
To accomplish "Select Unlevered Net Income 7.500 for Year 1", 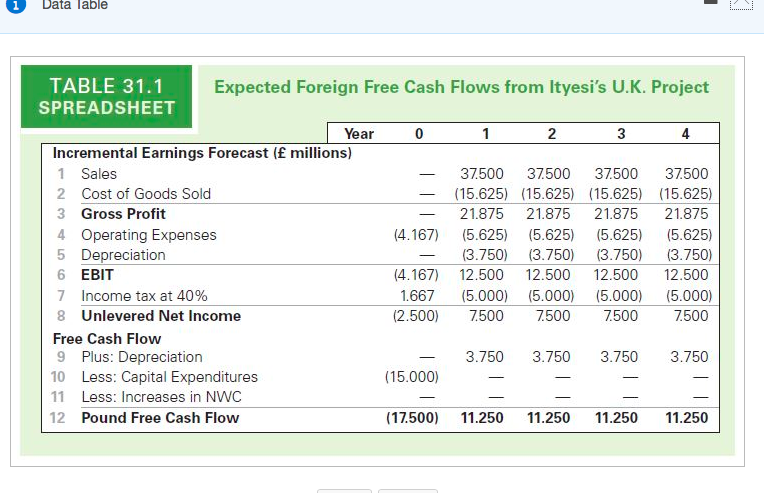I will pos(486,316).
